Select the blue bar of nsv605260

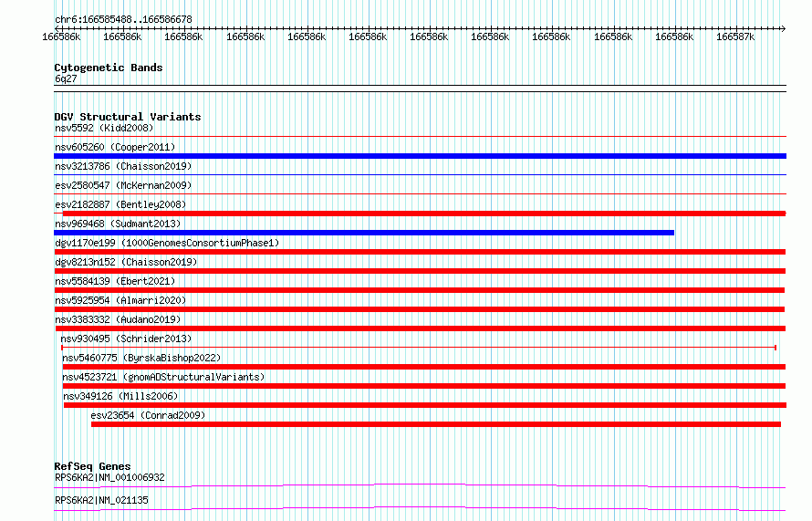pyautogui.click(x=420, y=156)
